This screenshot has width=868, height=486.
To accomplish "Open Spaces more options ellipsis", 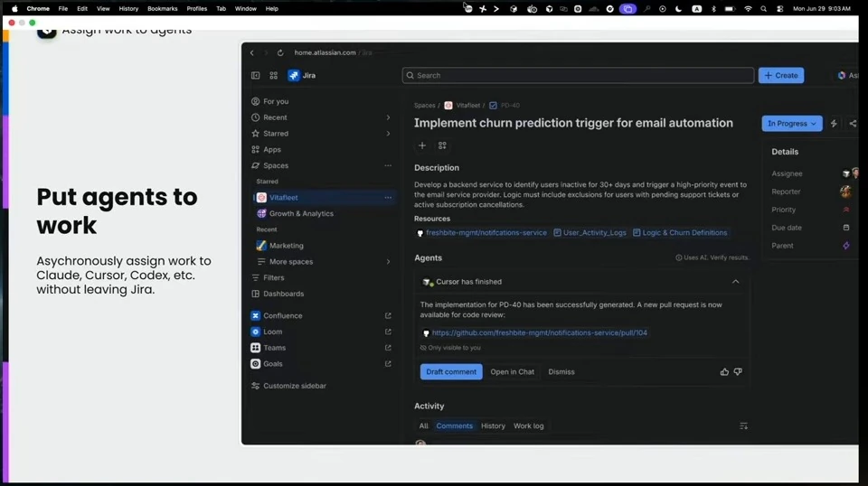I will point(388,165).
